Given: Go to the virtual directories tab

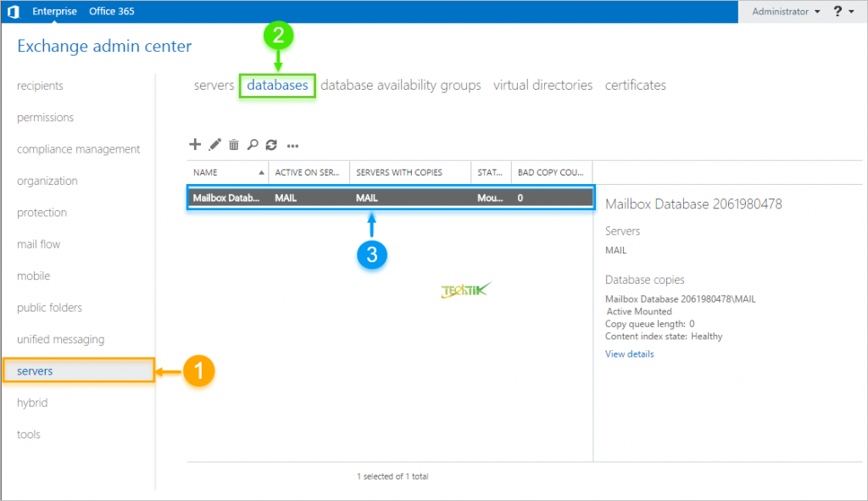Looking at the screenshot, I should pyautogui.click(x=542, y=86).
